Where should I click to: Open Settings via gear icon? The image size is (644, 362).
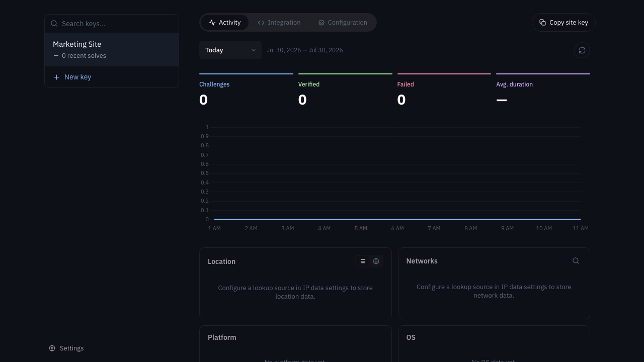click(52, 348)
